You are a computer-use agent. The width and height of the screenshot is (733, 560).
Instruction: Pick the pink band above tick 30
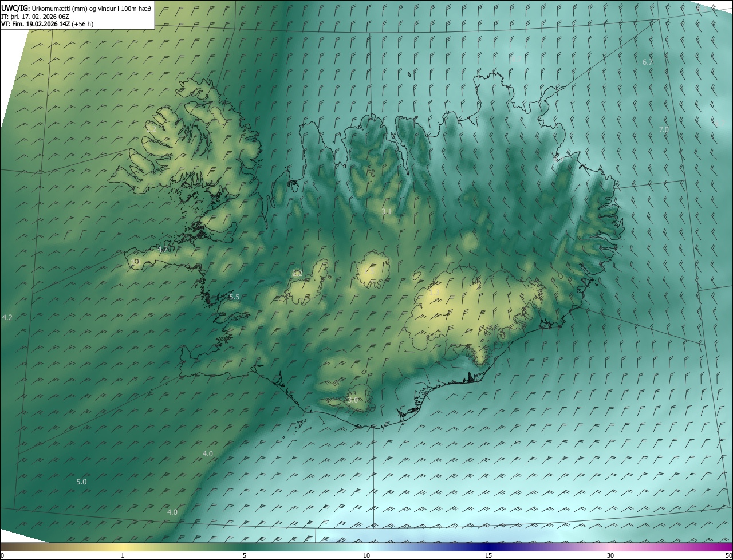(610, 547)
